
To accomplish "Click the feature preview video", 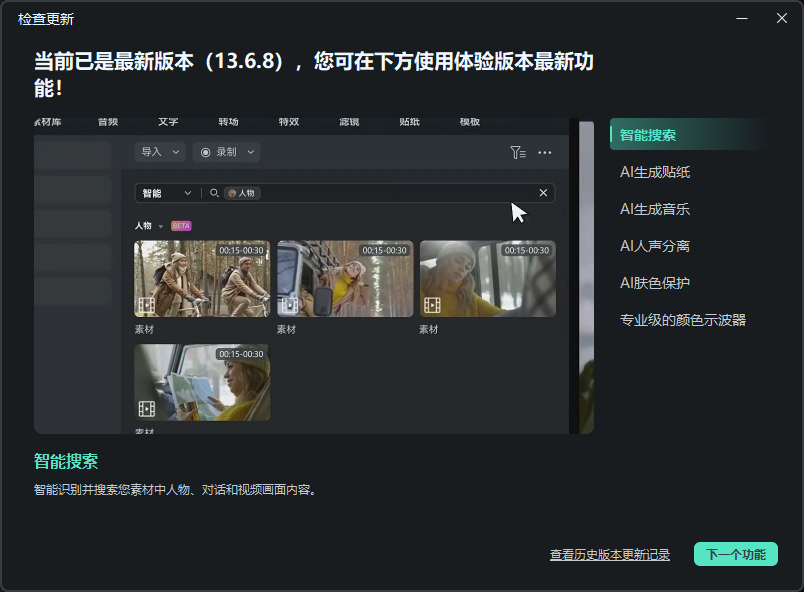I will [x=314, y=276].
